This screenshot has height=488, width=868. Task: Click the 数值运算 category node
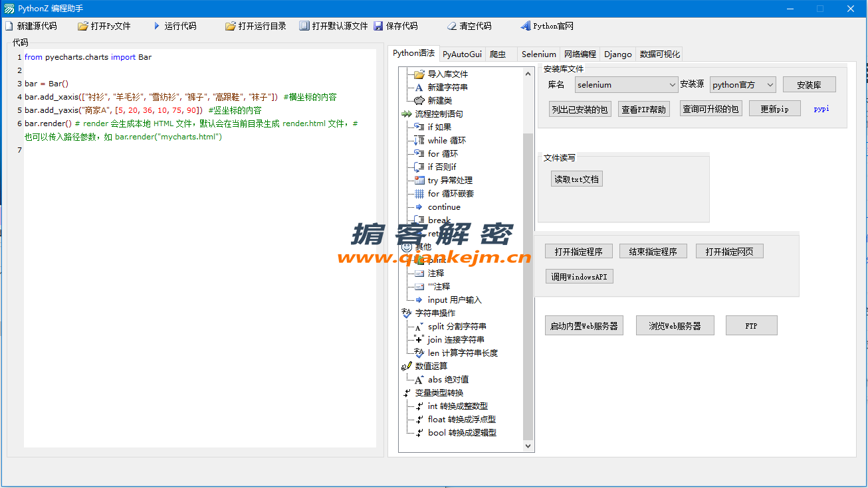(x=431, y=366)
